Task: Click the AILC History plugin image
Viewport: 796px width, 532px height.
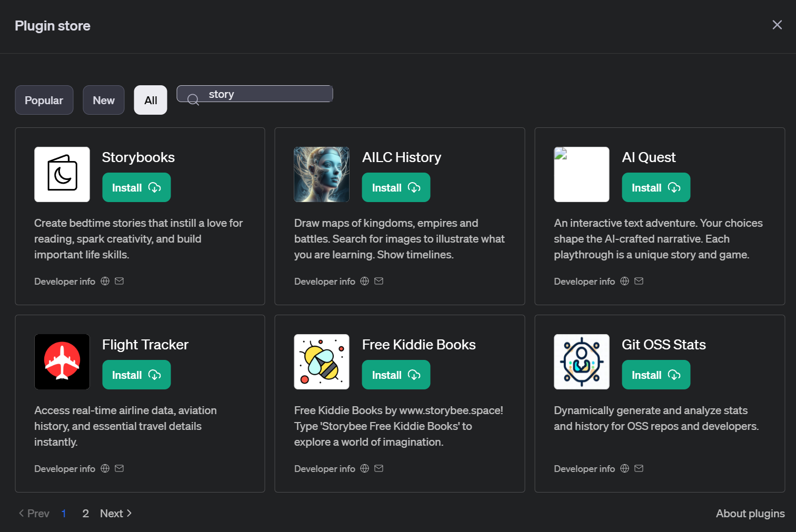Action: pos(322,174)
